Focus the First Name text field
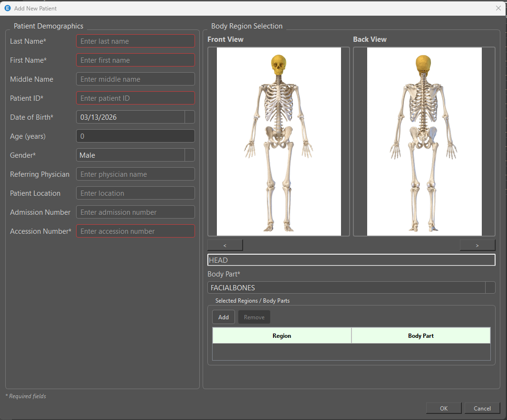Screen dimensions: 507x420 136,60
